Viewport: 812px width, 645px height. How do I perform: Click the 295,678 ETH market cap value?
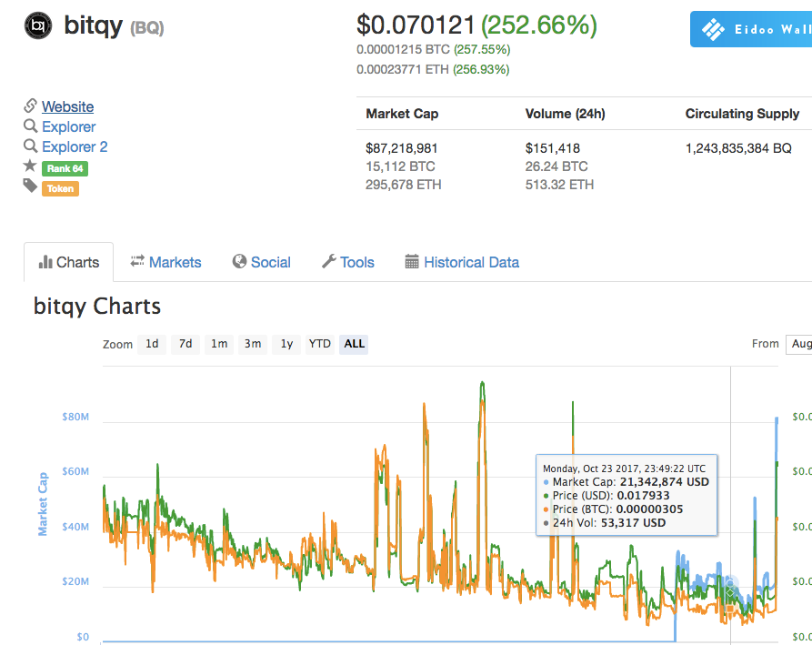click(x=404, y=185)
